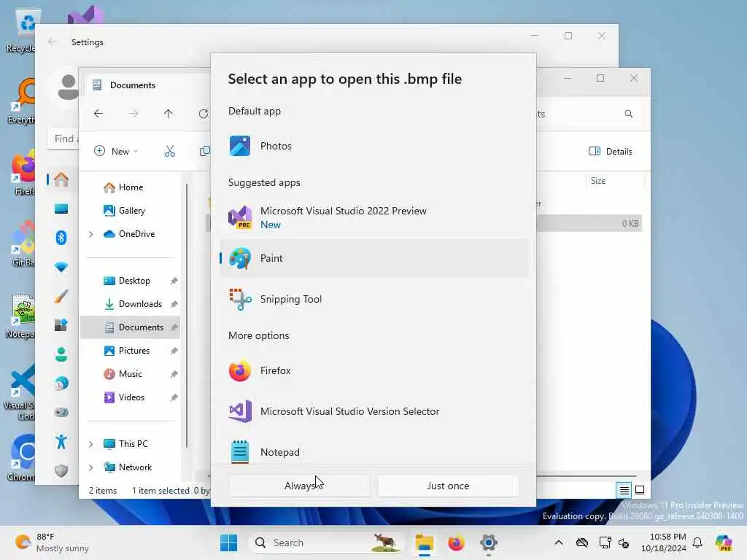Click the search icon in File Explorer
The image size is (747, 560).
[629, 114]
